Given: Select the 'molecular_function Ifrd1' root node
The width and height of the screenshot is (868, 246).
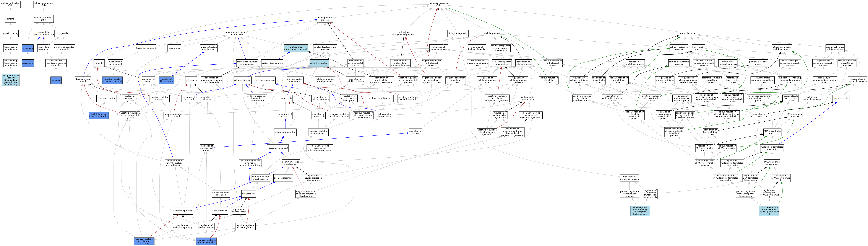Looking at the screenshot, I should tap(10, 4).
